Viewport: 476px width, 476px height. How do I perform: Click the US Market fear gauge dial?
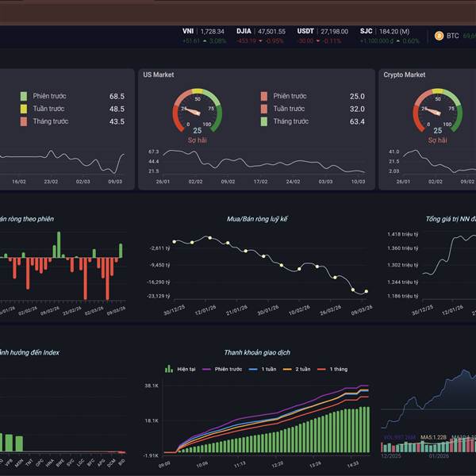[198, 111]
